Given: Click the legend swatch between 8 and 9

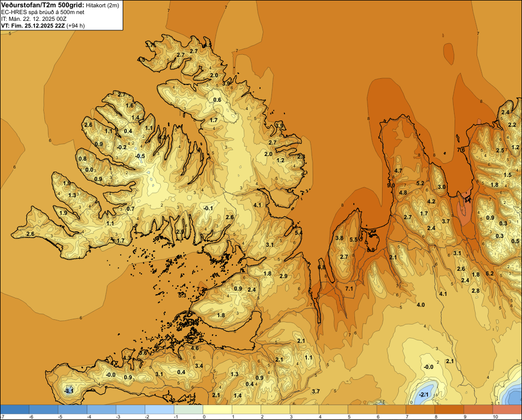Looking at the screenshot, I should pos(449,410).
